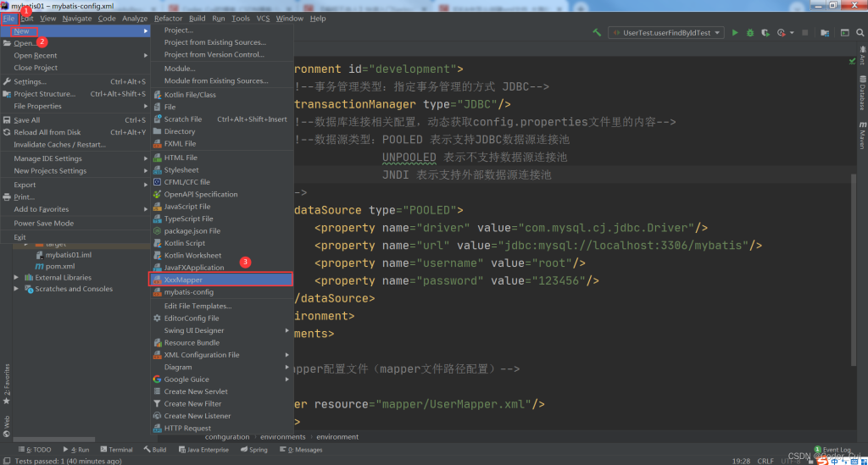Open the Terminal tool window tab
The height and width of the screenshot is (465, 868).
point(116,450)
